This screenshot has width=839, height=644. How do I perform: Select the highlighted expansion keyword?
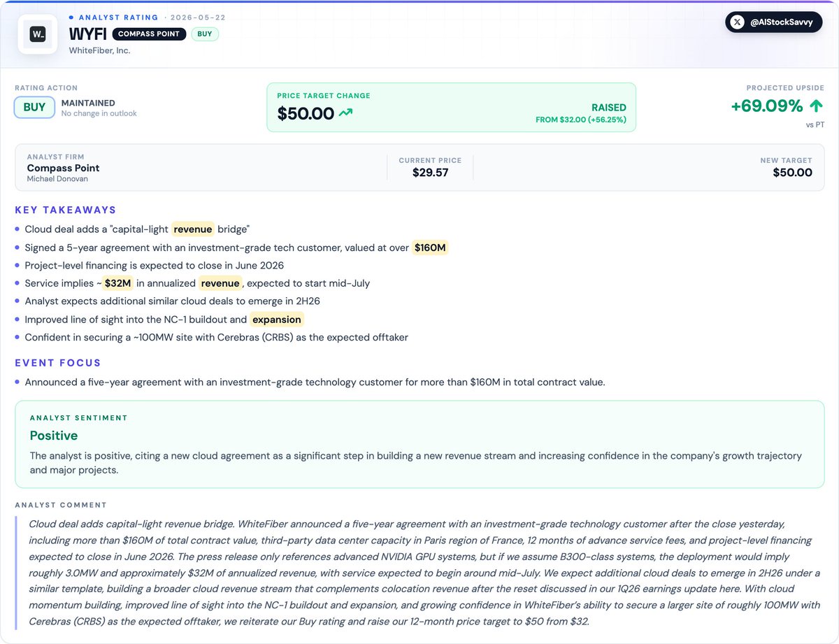tap(277, 320)
